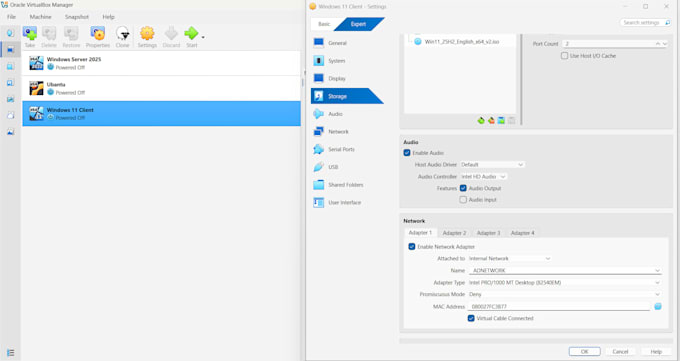Go to Display settings category

pyautogui.click(x=337, y=79)
